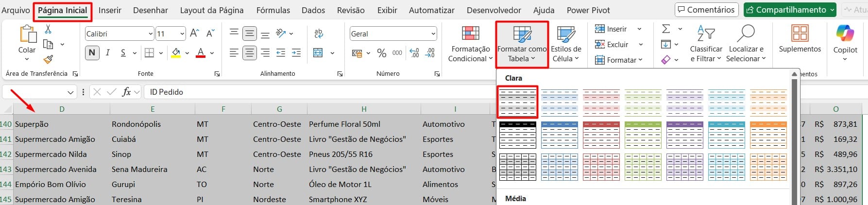Toggle center horizontal alignment
The width and height of the screenshot is (868, 205).
[250, 53]
